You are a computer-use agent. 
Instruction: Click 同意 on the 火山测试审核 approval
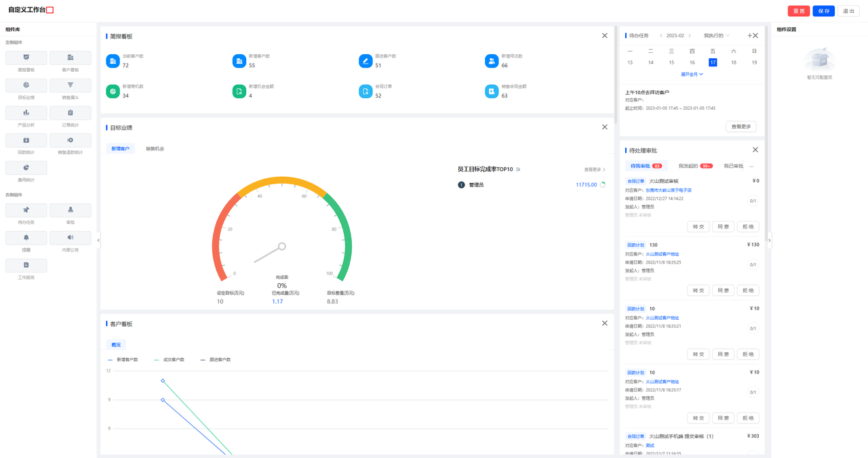723,227
